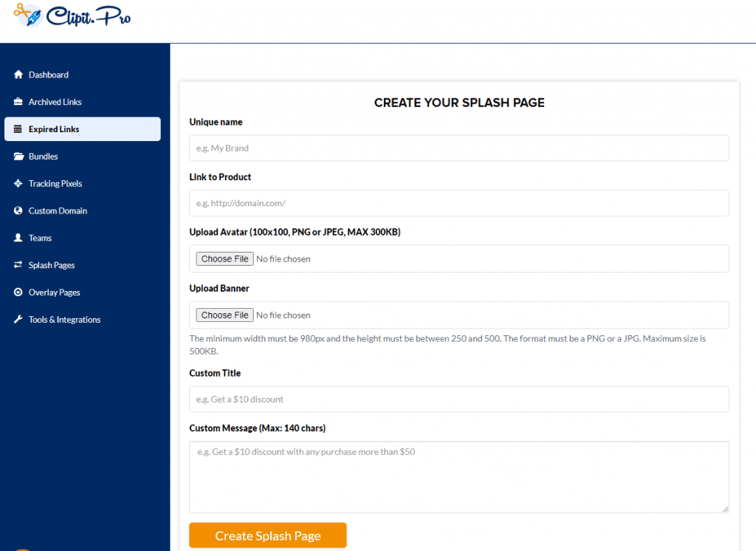
Task: Click the Clipit.Pro logo
Action: 72,16
